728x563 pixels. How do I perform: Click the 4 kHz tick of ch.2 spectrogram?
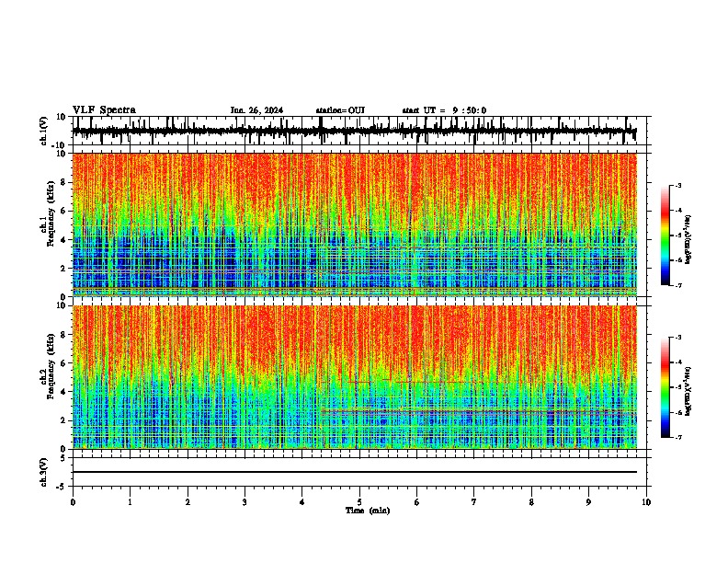click(64, 392)
